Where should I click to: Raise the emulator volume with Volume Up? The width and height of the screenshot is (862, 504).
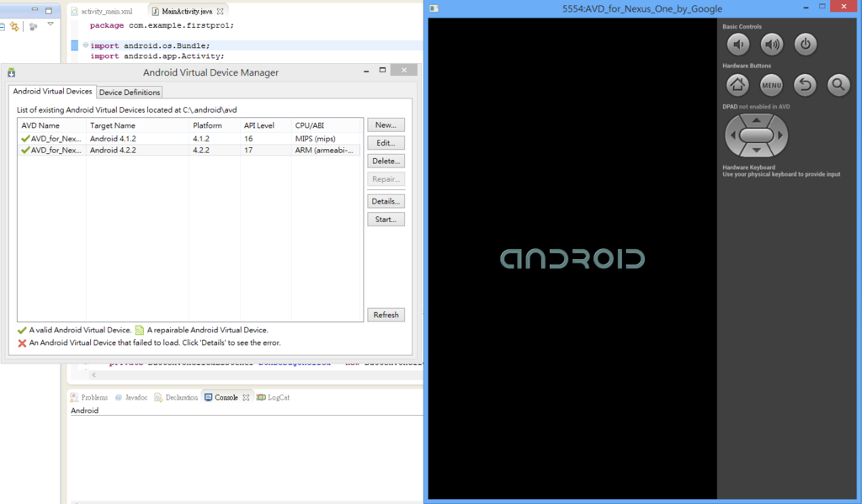pos(772,45)
